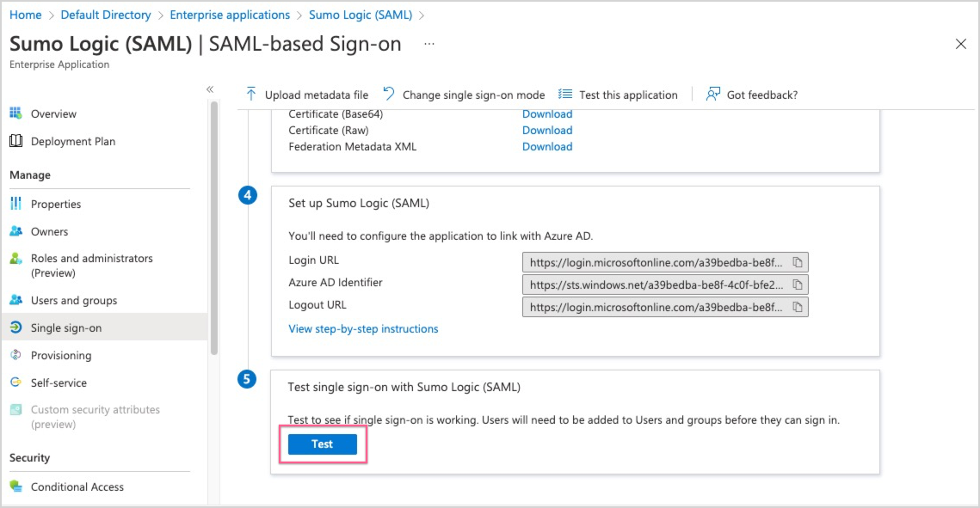Copy the Logout URL to clipboard
This screenshot has width=980, height=508.
tap(798, 307)
